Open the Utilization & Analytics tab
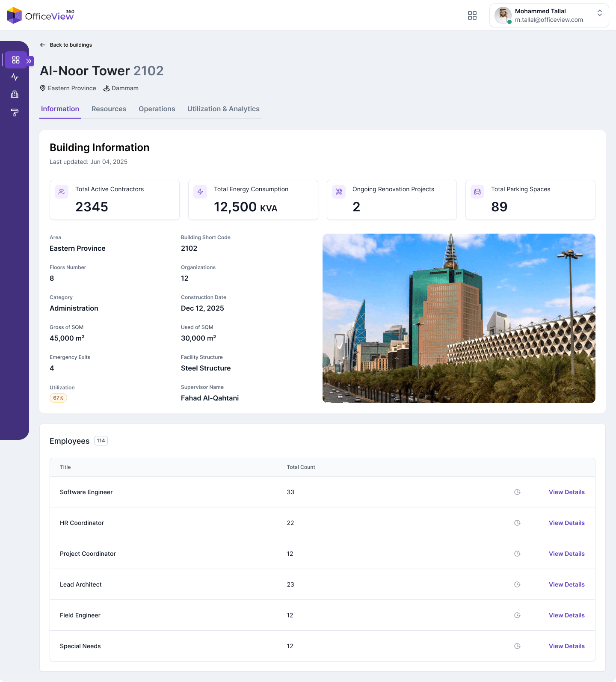 click(x=223, y=109)
